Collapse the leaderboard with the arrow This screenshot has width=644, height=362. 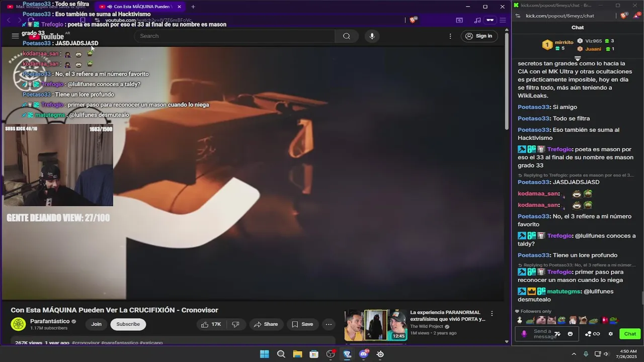(578, 58)
